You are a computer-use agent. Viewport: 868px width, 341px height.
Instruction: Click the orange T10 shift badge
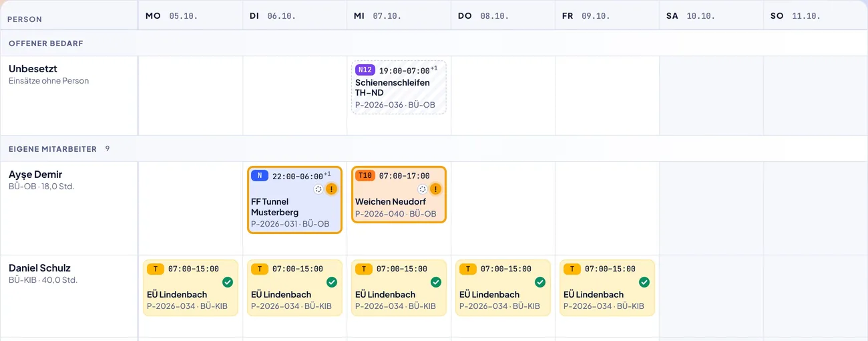[x=365, y=175]
